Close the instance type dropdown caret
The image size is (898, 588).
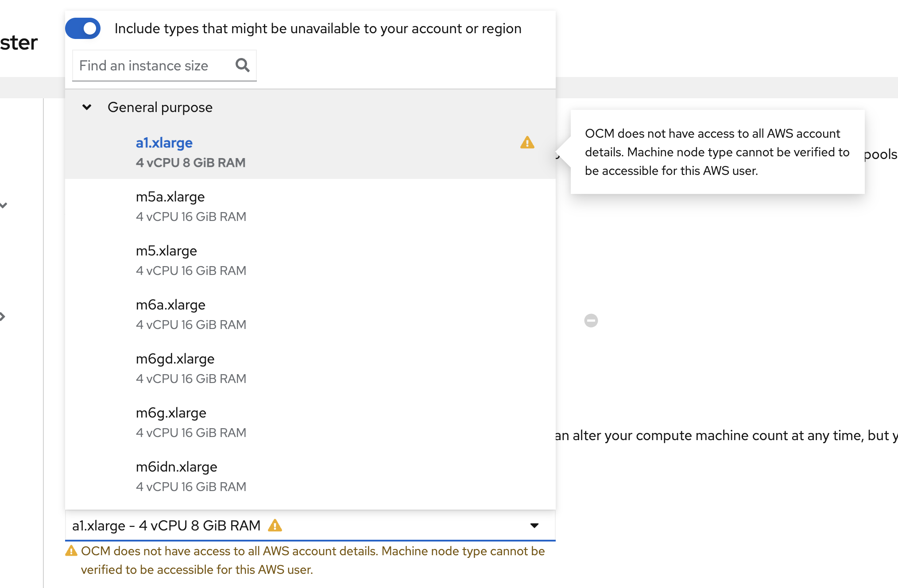[534, 526]
